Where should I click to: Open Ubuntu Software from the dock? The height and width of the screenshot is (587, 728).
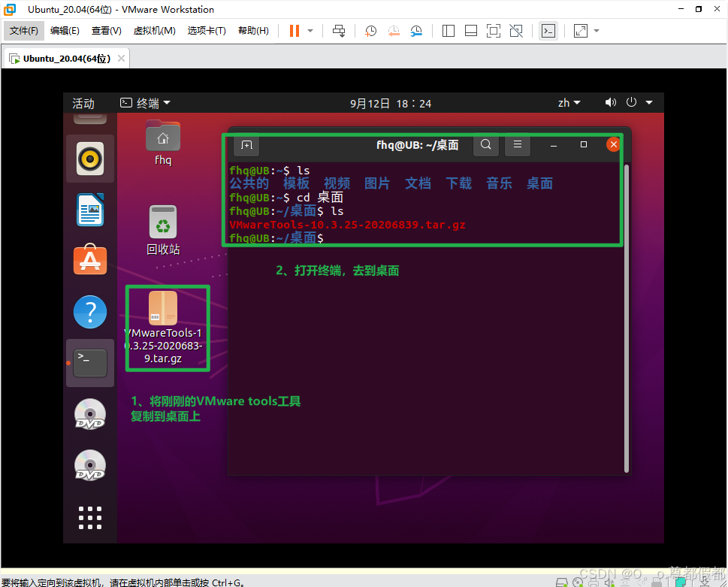(x=90, y=259)
